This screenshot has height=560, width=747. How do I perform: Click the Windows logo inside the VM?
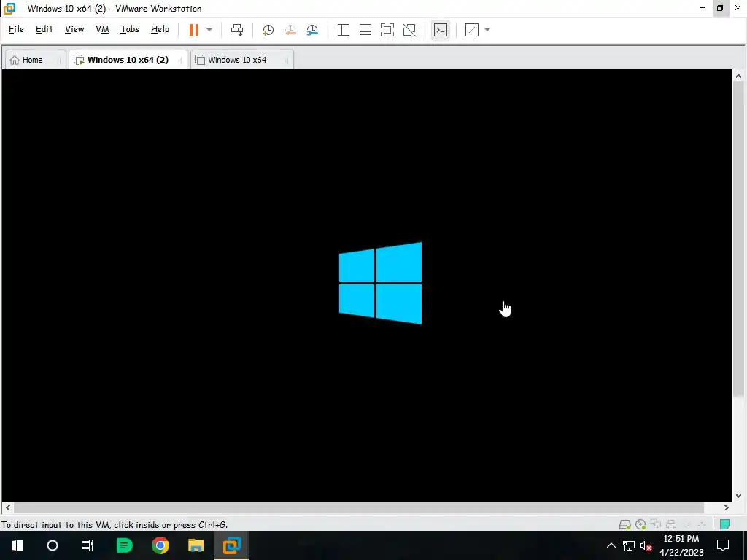pos(380,284)
